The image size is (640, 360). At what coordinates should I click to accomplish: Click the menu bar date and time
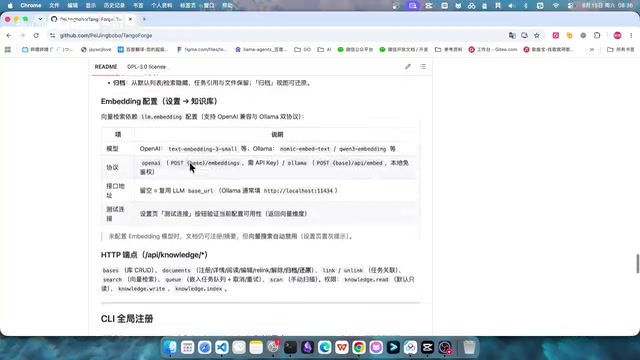click(607, 6)
